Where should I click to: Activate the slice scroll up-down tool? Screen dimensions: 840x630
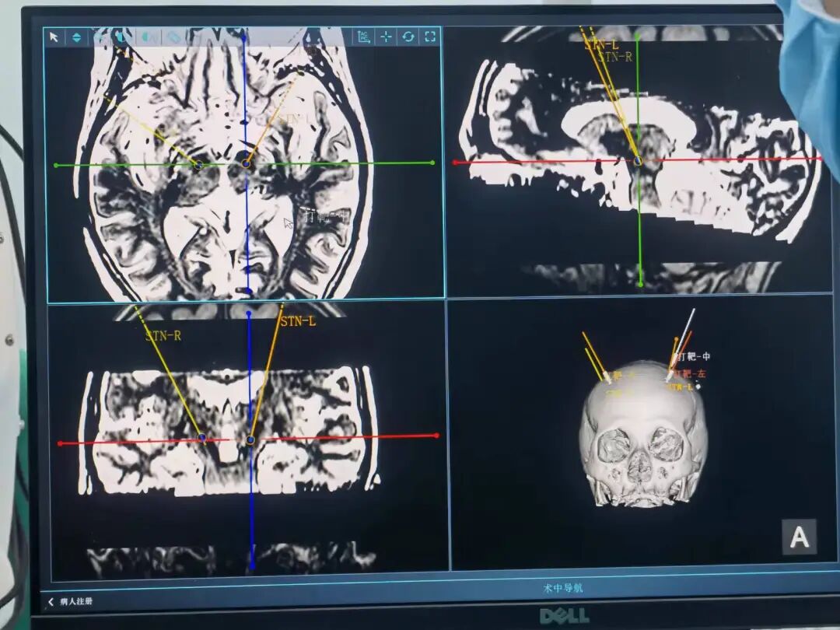tap(76, 37)
